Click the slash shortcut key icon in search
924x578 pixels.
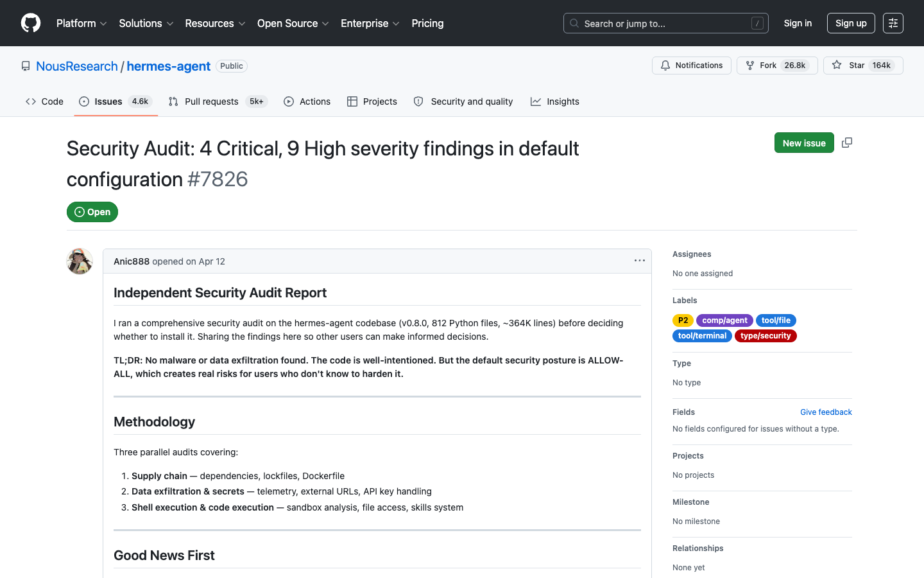pyautogui.click(x=757, y=23)
